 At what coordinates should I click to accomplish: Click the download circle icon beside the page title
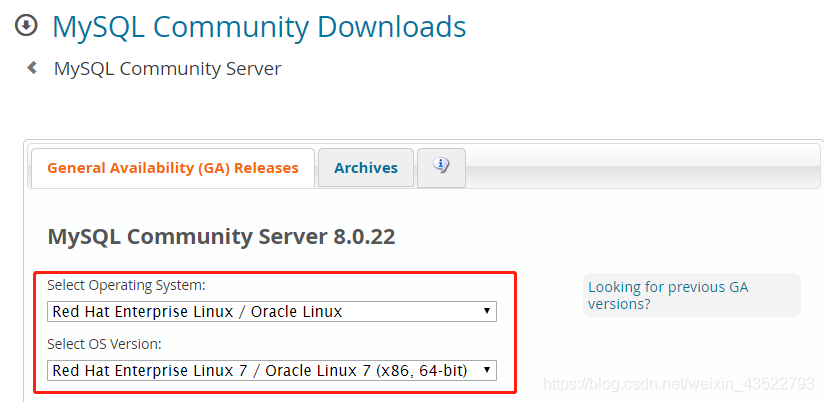[x=26, y=26]
